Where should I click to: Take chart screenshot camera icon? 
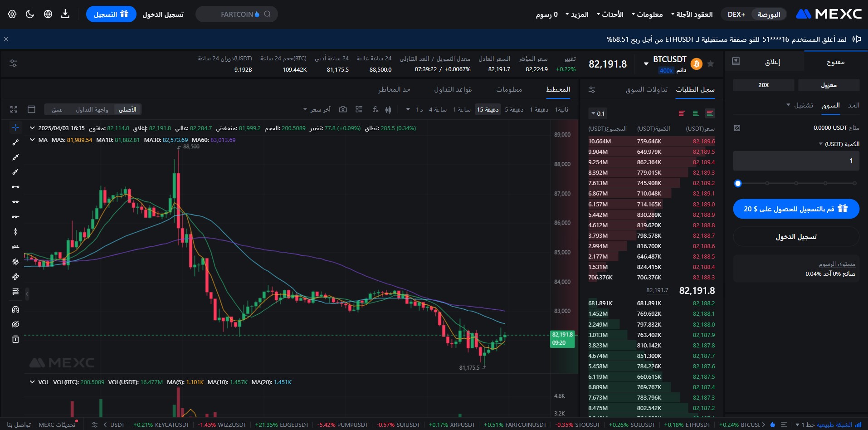343,109
